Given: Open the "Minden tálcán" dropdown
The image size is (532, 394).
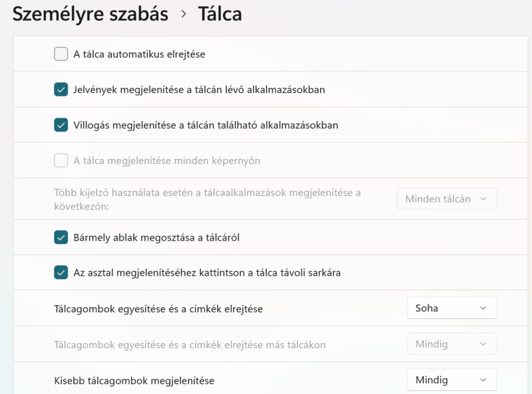Looking at the screenshot, I should click(x=447, y=199).
